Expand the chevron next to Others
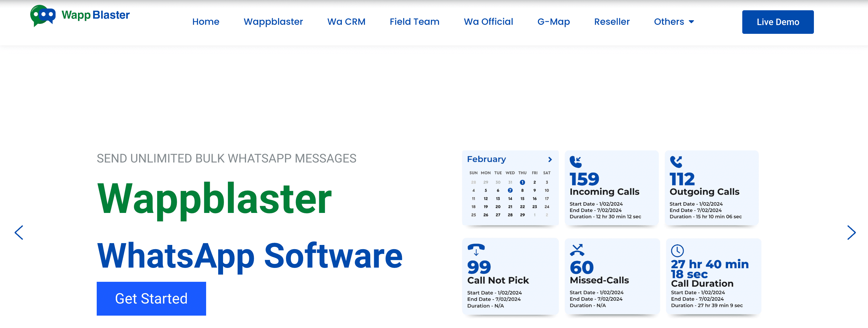The width and height of the screenshot is (868, 328). 691,21
